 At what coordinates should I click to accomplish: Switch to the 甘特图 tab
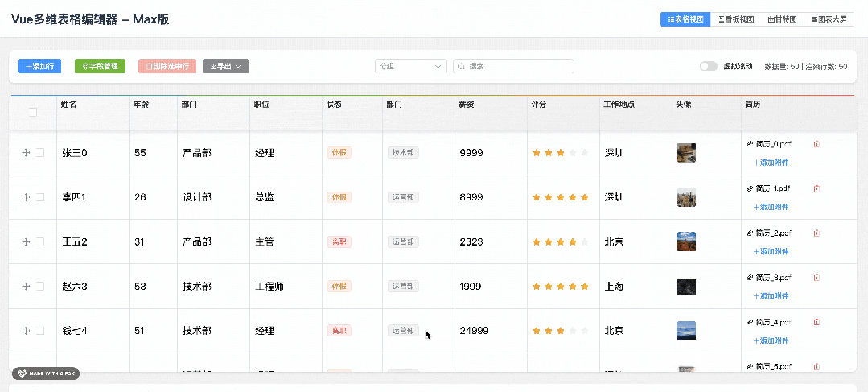click(x=782, y=19)
